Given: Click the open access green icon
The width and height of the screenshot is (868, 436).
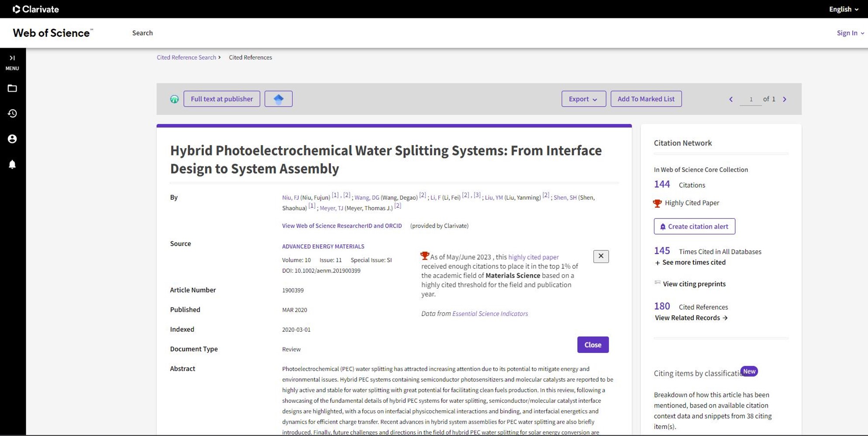Looking at the screenshot, I should (174, 99).
